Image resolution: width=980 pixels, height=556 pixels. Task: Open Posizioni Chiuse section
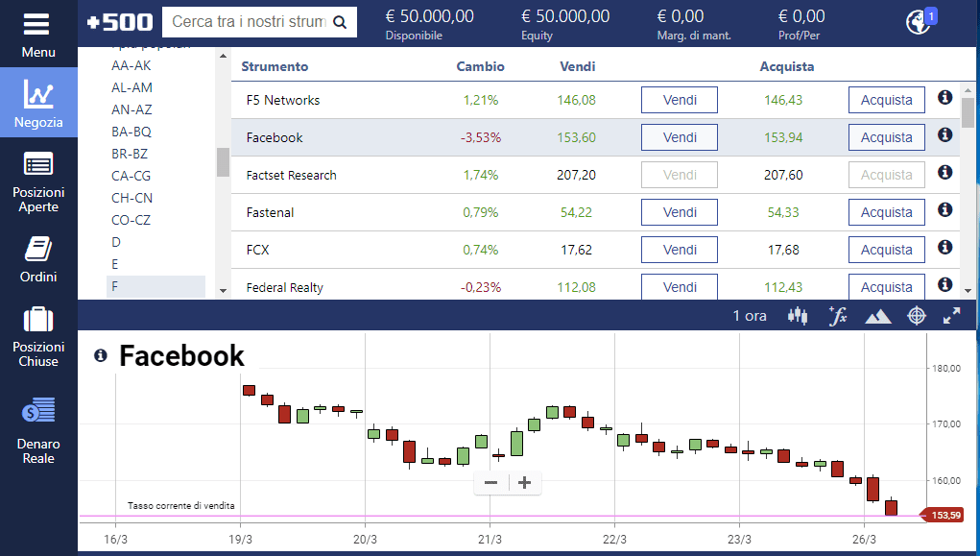point(38,336)
